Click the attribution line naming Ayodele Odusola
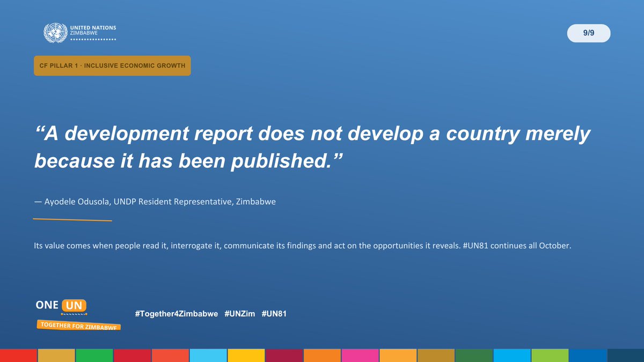Viewport: 644px width, 362px height. tap(155, 203)
